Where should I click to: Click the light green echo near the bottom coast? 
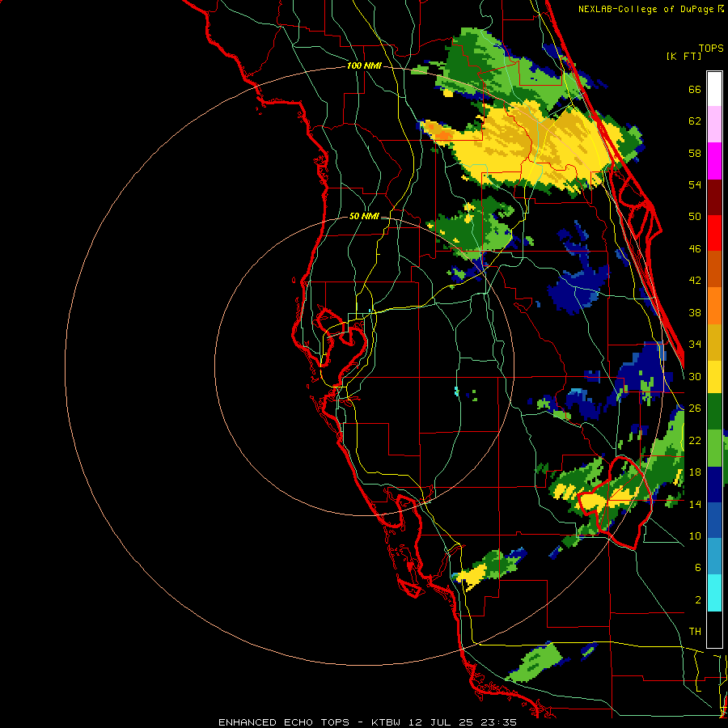536,663
